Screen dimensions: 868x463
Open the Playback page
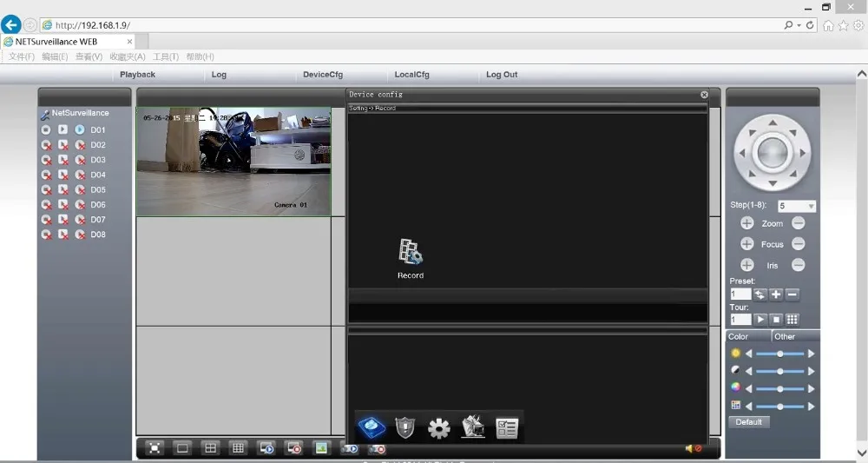pyautogui.click(x=137, y=74)
